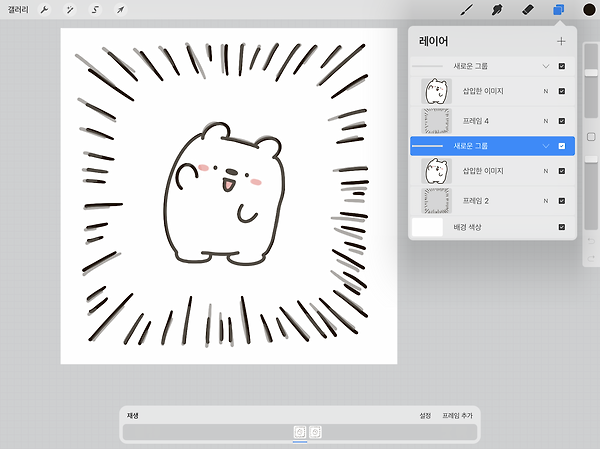Viewport: 600px width, 449px height.
Task: Collapse the highlighted 새로운 그룹 group
Action: (546, 146)
